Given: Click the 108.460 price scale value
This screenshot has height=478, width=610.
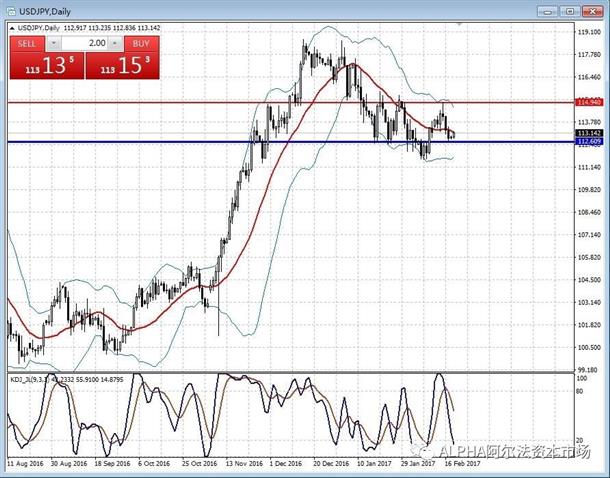Looking at the screenshot, I should [x=590, y=212].
